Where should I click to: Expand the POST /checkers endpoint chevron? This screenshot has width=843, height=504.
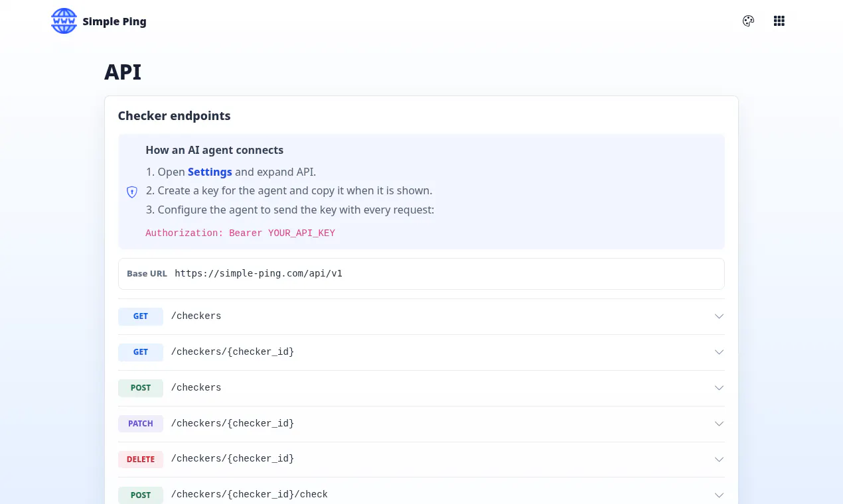[x=719, y=388]
